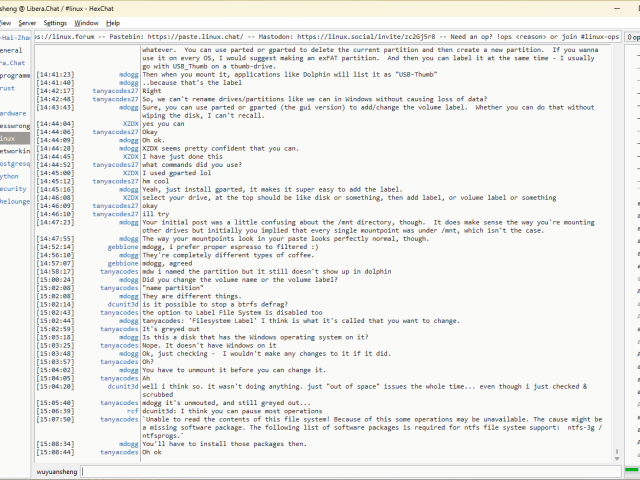This screenshot has width=640, height=480.
Task: Open the postgresql channel
Action: (x=14, y=163)
